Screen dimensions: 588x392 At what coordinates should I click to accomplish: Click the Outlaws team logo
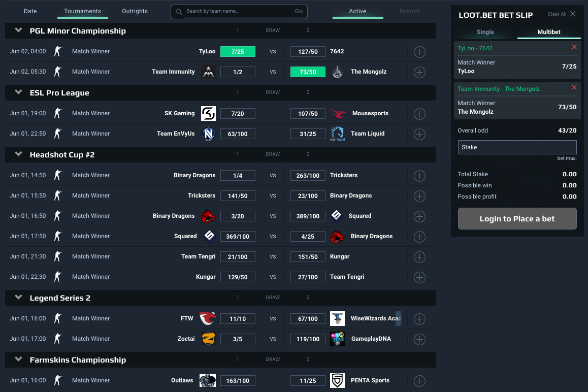click(207, 380)
